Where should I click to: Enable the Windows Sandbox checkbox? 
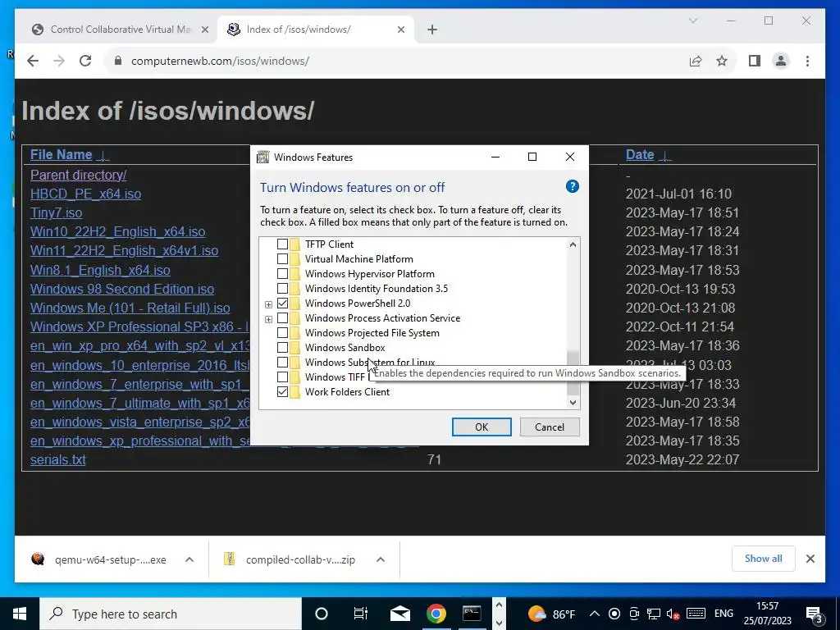(282, 348)
